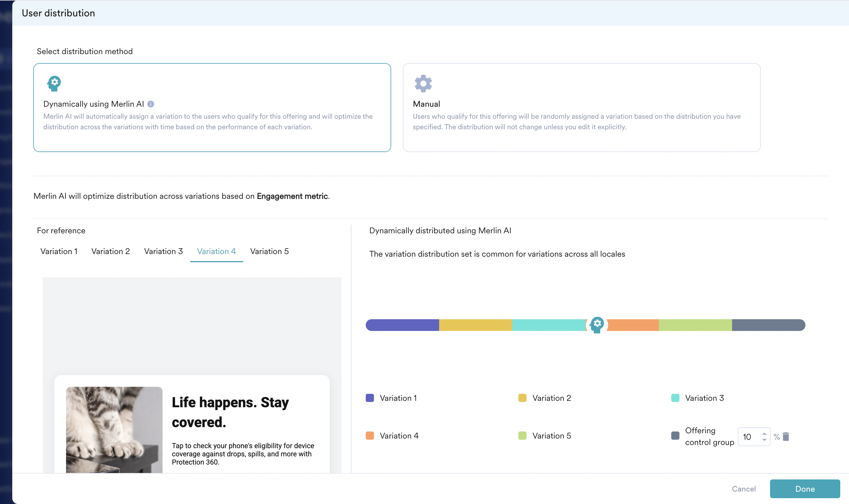Click the gray control group bar segment
The image size is (849, 504).
(x=768, y=325)
